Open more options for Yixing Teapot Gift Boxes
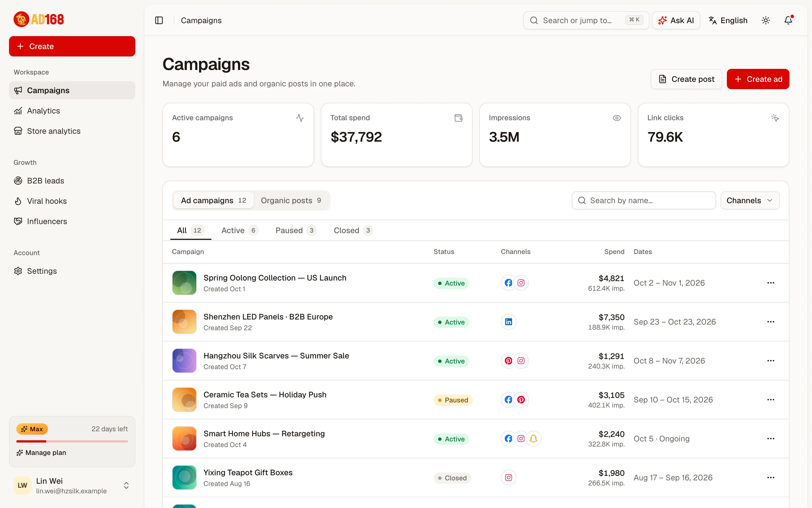Viewport: 812px width, 508px height. 771,478
